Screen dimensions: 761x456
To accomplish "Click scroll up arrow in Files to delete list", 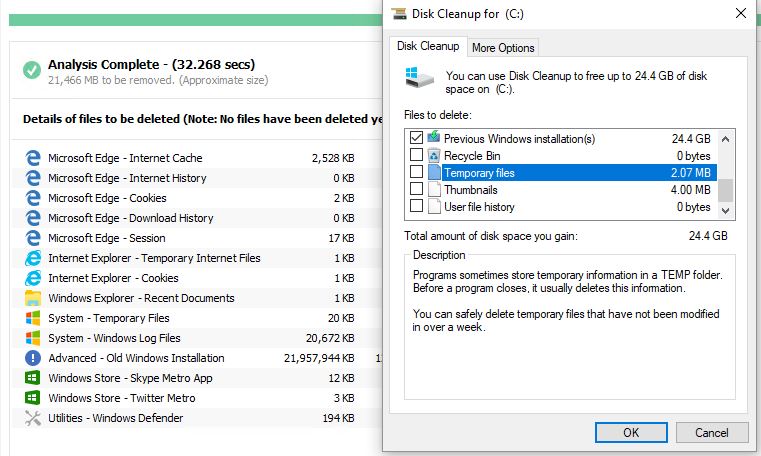I will point(726,139).
